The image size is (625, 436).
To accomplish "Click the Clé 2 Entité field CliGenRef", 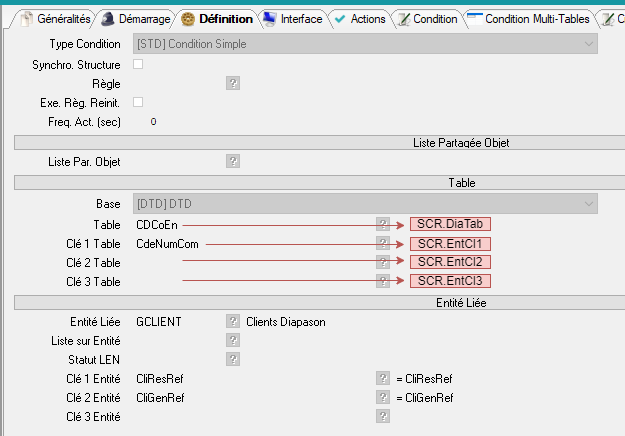I will point(160,397).
